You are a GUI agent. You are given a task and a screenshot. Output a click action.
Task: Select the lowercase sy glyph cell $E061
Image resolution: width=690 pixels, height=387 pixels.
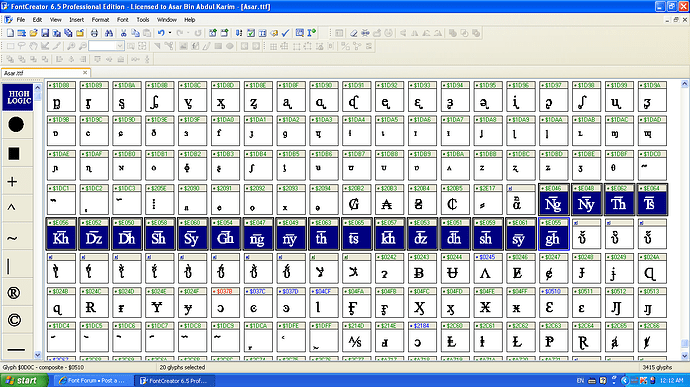(521, 234)
